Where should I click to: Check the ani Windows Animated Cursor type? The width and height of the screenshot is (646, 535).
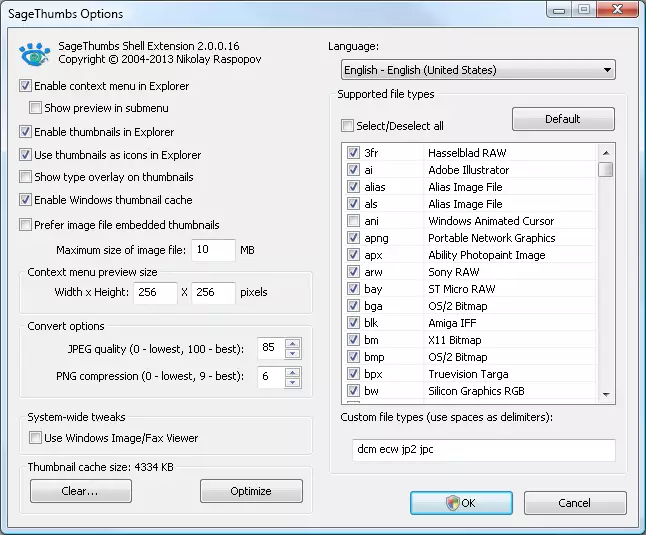[353, 221]
